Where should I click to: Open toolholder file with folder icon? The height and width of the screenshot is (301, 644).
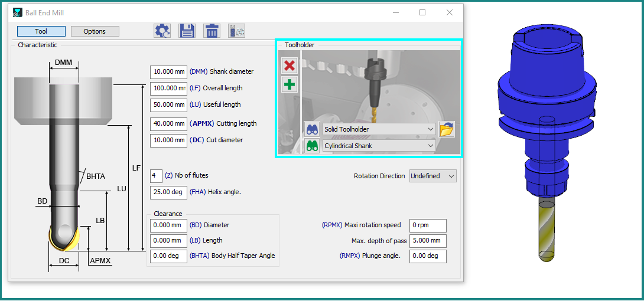[x=447, y=129]
